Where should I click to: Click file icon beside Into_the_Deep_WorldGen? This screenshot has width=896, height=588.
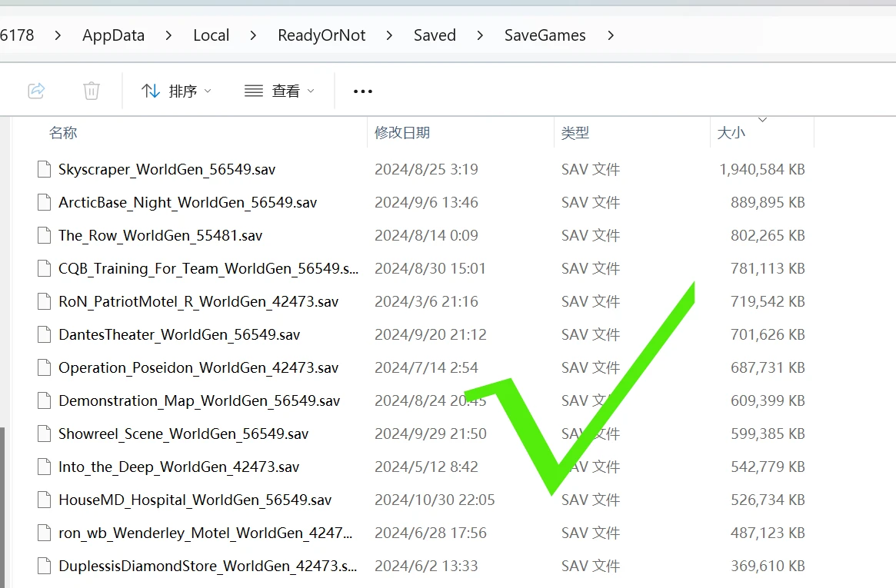44,467
